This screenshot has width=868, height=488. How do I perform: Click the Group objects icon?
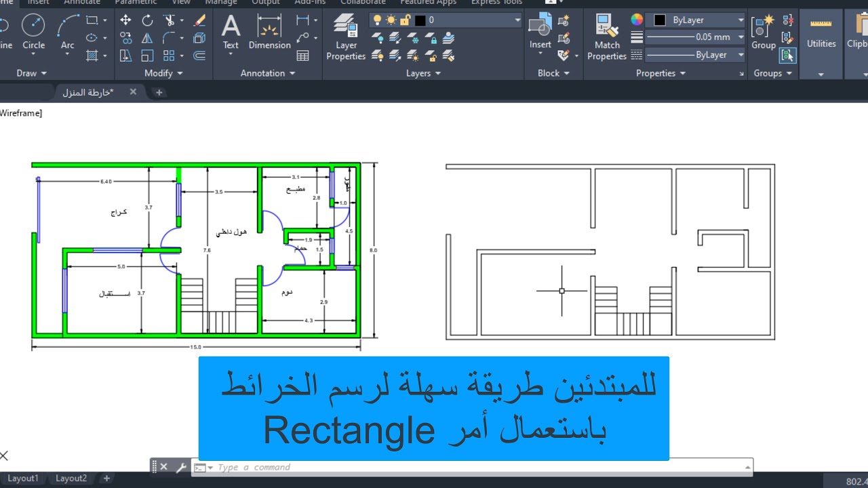click(x=763, y=32)
